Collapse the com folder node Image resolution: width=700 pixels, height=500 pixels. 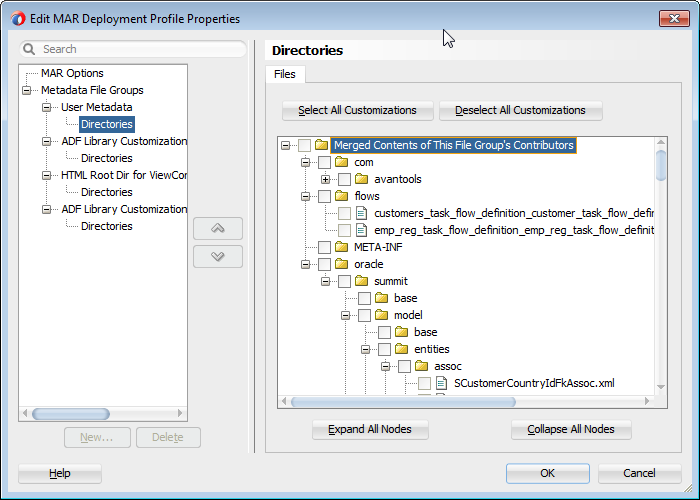[x=305, y=162]
